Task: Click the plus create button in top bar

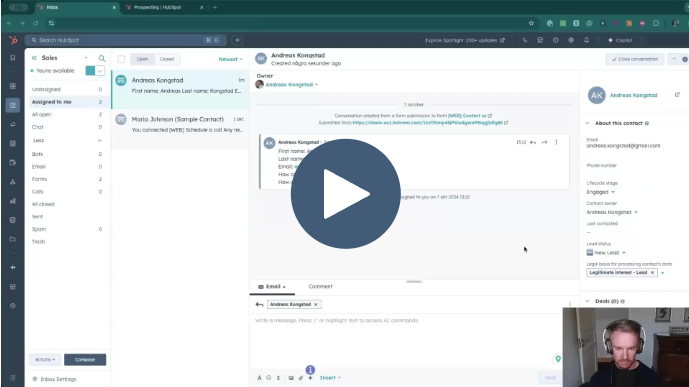Action: tap(237, 40)
